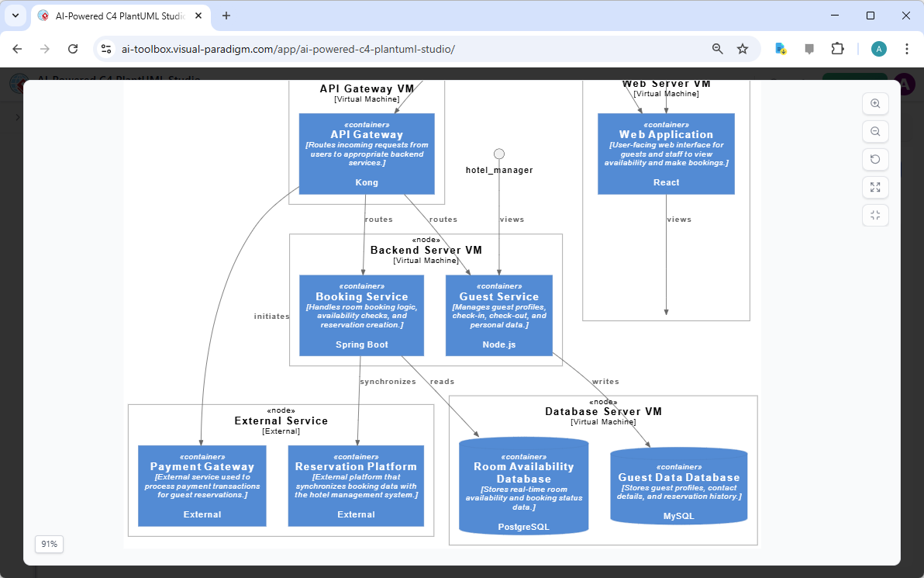Click the 91% zoom level badge

(48, 544)
